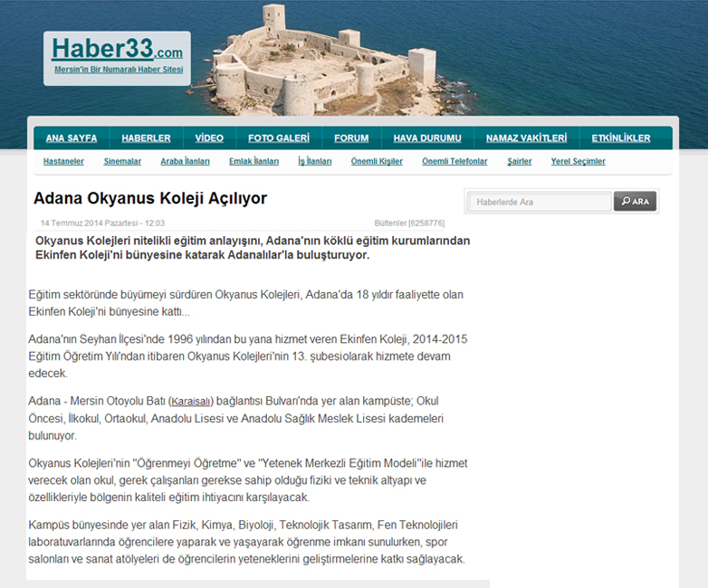Click the bold summary starting 'Okyanus Kolejleri nitelikli'
This screenshot has height=588, width=708.
(253, 248)
